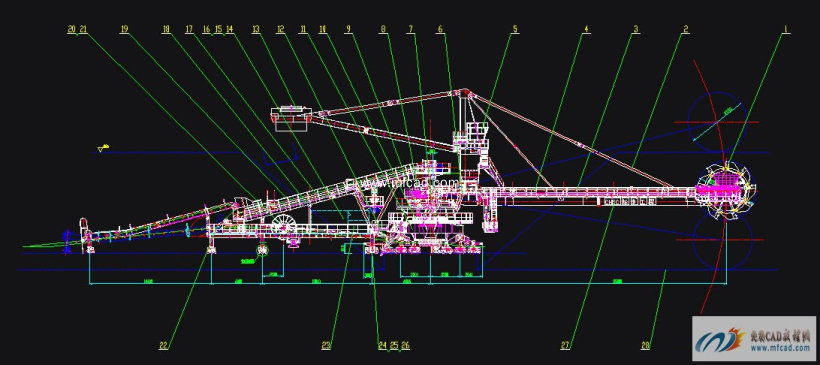Screen dimensions: 820x365
Task: Select callout number 12 label
Action: coord(281,30)
